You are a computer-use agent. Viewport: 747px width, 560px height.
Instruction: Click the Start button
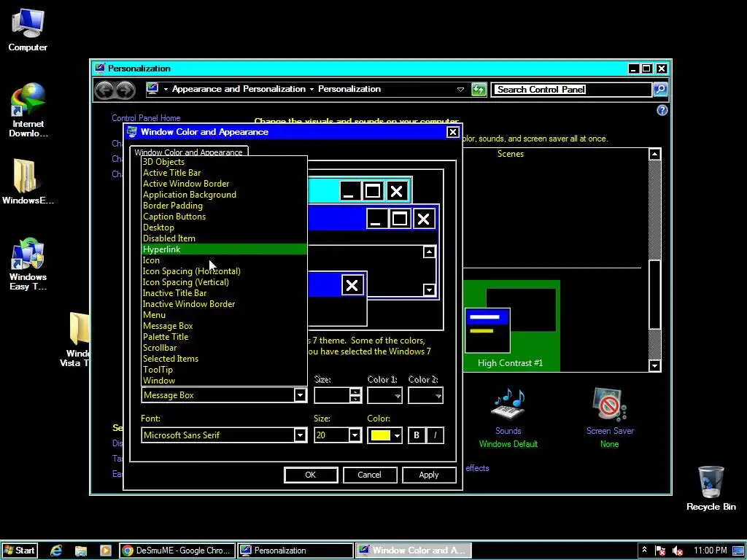[20, 551]
